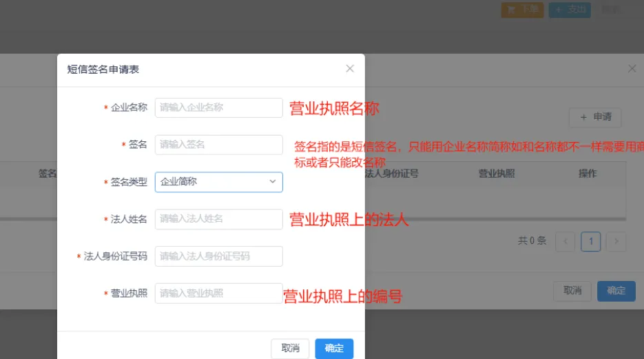
Task: Click the 支出 plus button
Action: [x=570, y=10]
